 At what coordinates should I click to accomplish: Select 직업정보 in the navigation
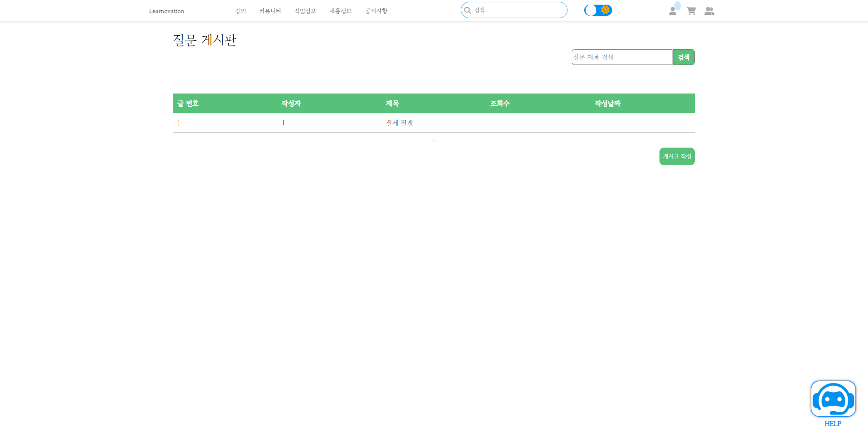[305, 11]
